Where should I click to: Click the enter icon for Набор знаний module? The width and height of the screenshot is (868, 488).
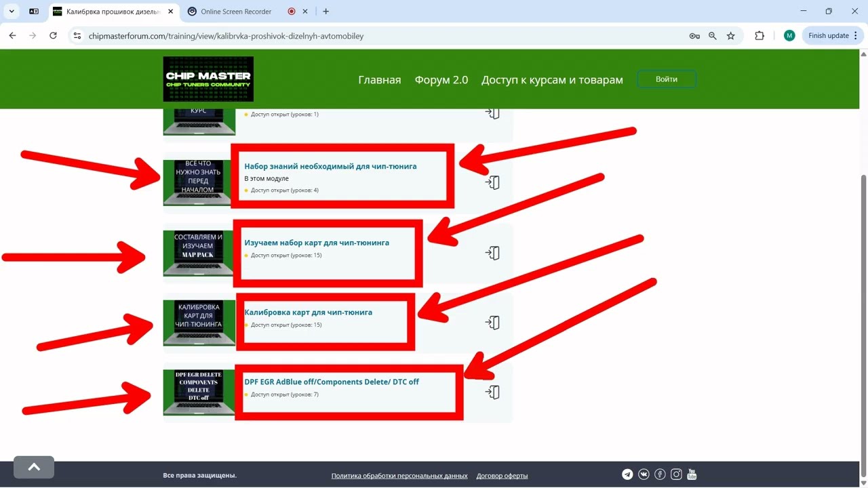[492, 182]
